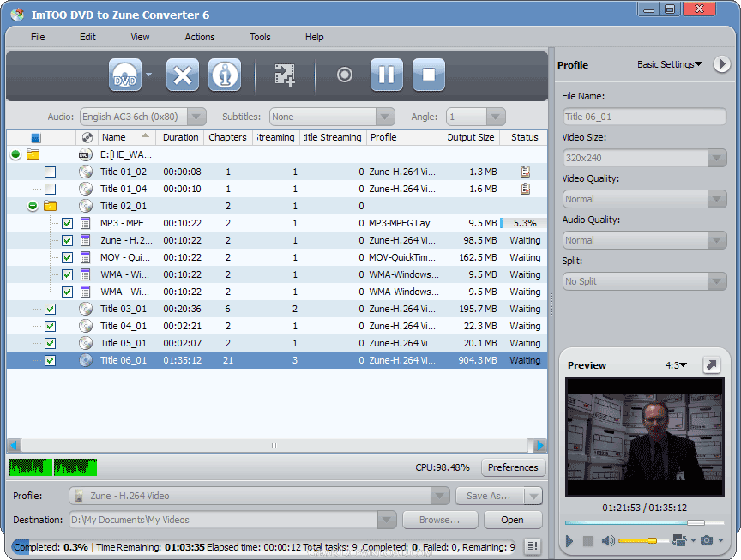The width and height of the screenshot is (741, 560).
Task: Uncheck the Title 04_01 checkbox
Action: point(50,326)
